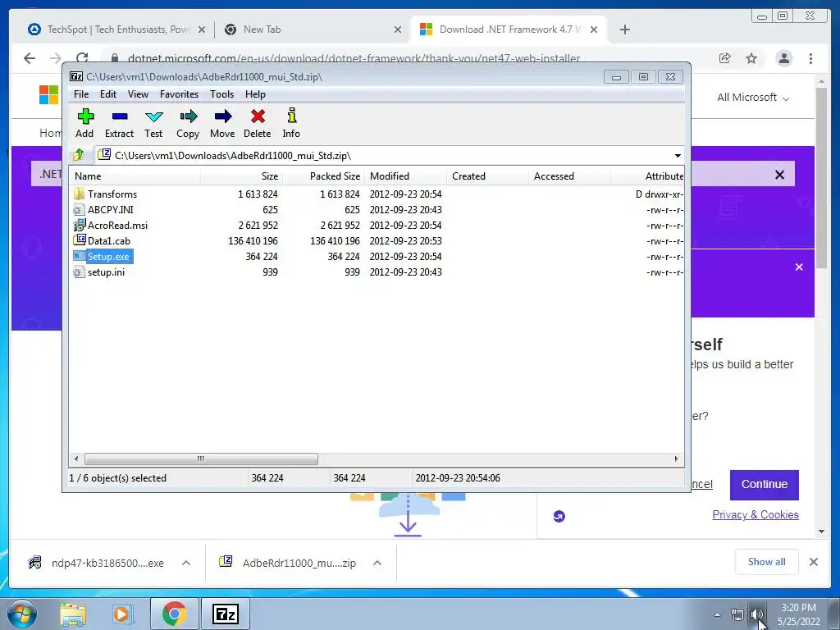Click the scroll right arrow in 7-Zip file list
Image resolution: width=840 pixels, height=630 pixels.
(x=676, y=459)
